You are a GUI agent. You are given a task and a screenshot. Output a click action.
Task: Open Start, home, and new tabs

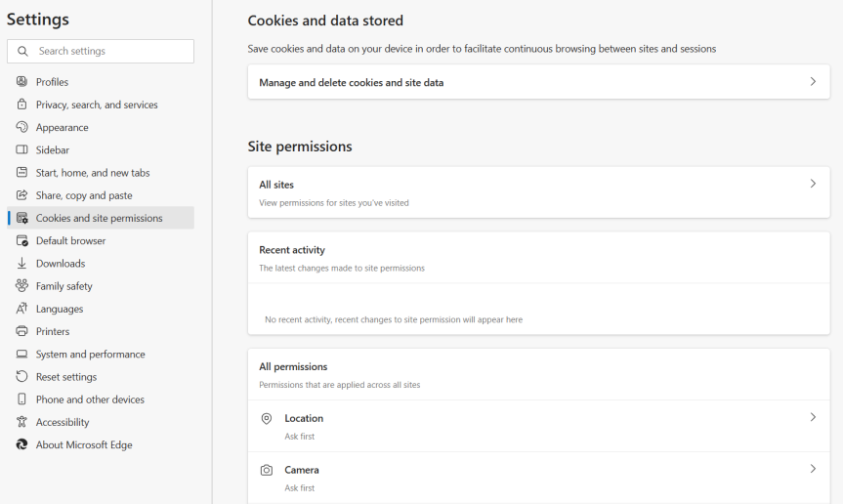[93, 173]
